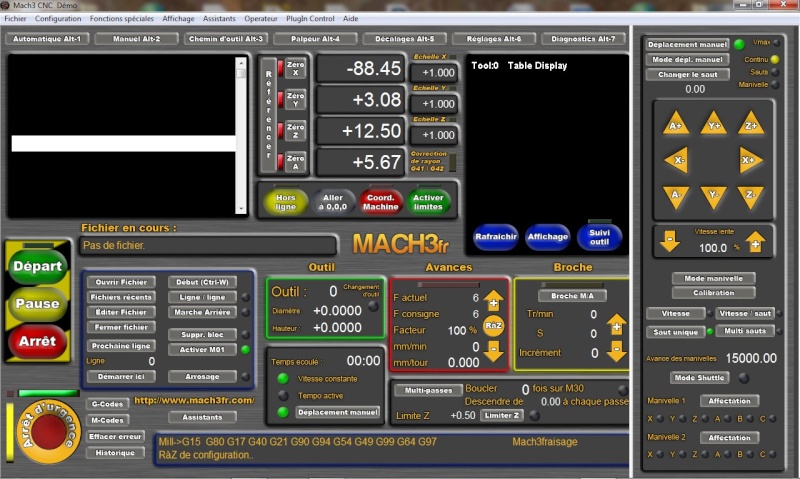The height and width of the screenshot is (479, 800).
Task: Click the X axis position readout
Action: (361, 68)
